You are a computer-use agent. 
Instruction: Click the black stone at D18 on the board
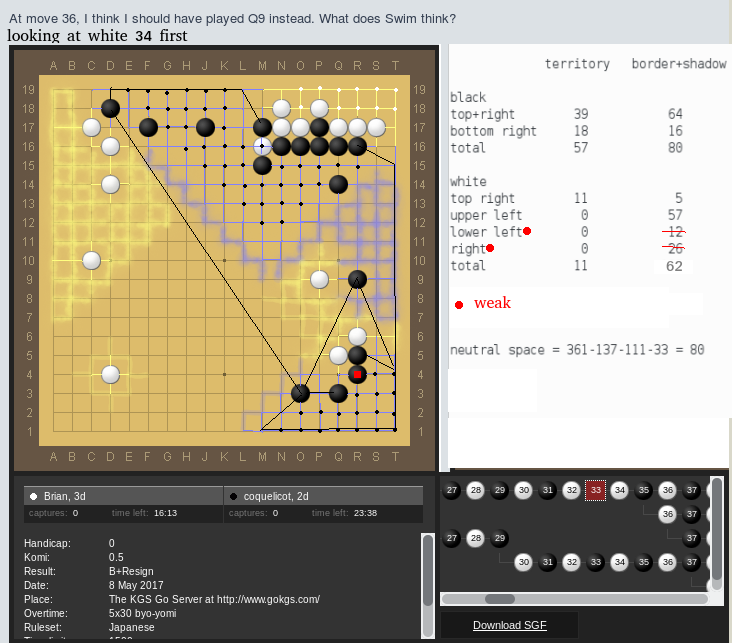111,108
